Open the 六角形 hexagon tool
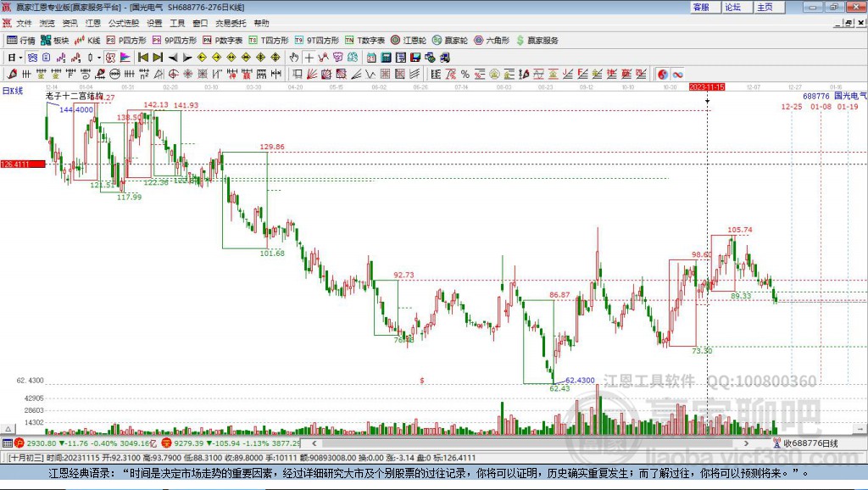Viewport: 868px width, 490px height. pyautogui.click(x=492, y=41)
